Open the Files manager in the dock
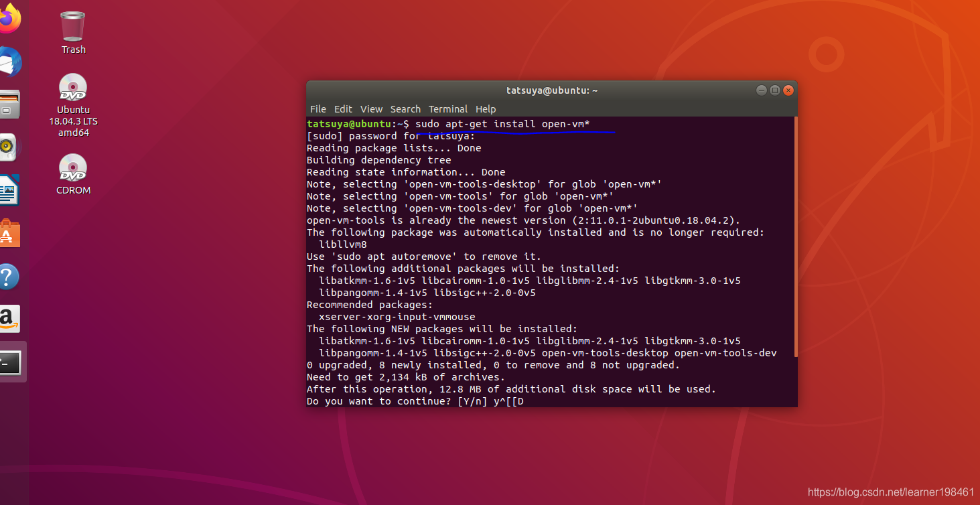This screenshot has height=505, width=980. (x=9, y=104)
